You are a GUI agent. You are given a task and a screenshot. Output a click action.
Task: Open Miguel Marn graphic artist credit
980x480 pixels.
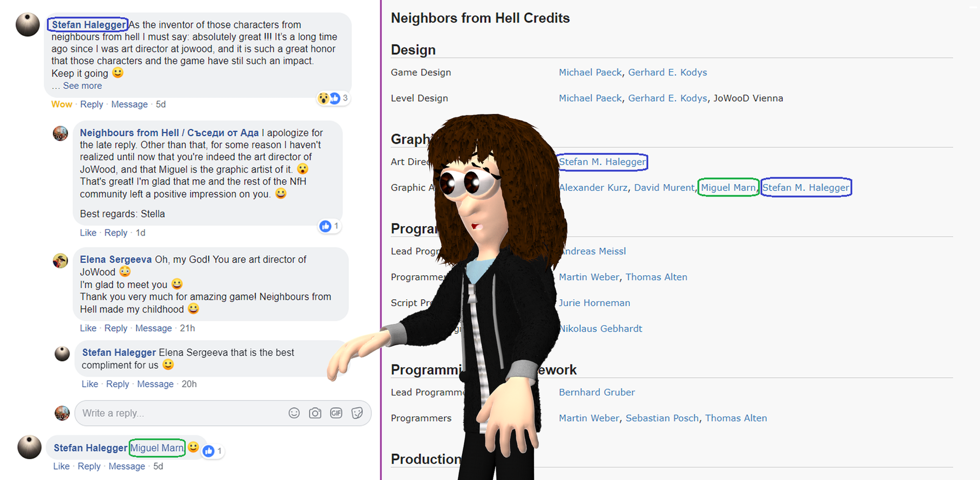pos(728,187)
